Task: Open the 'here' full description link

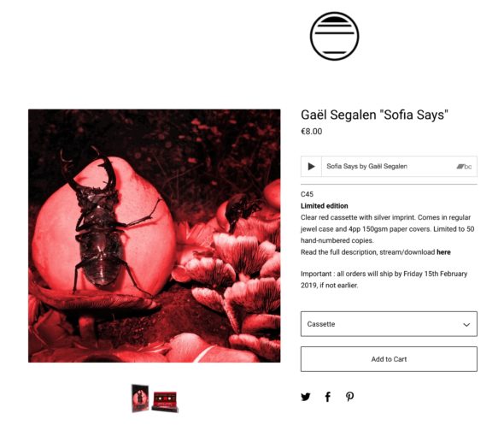Action: click(443, 252)
